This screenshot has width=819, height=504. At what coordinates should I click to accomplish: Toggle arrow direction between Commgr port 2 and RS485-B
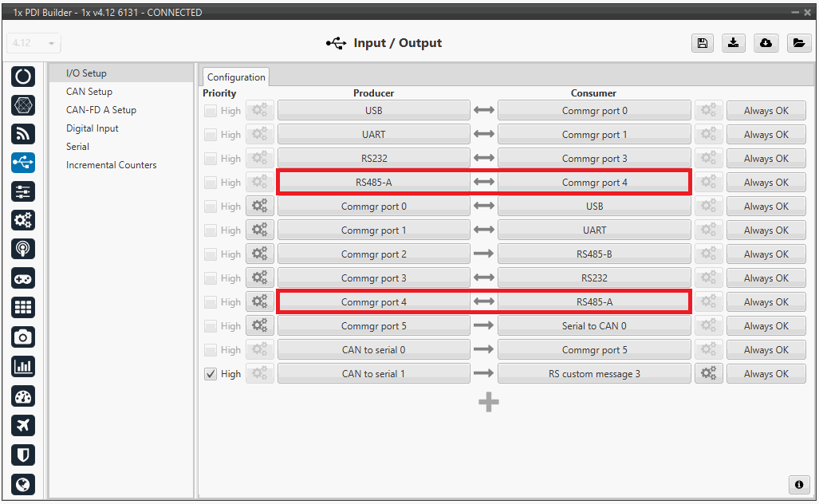pyautogui.click(x=484, y=254)
